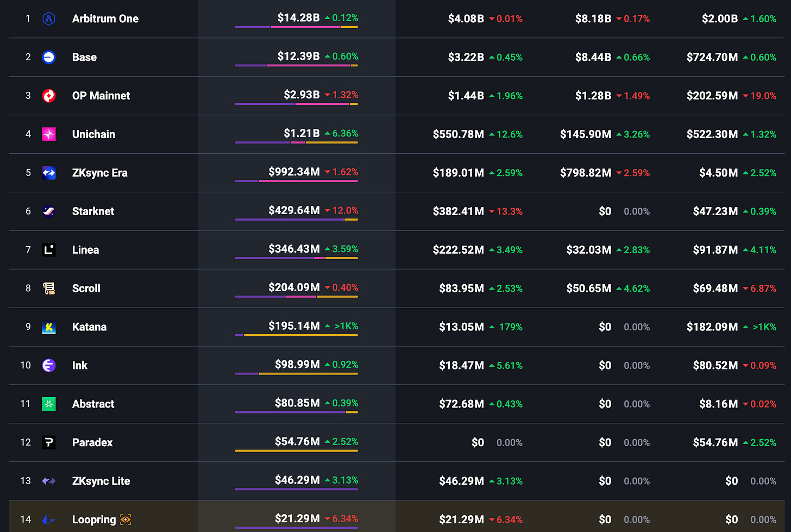Select the $204.09M Scroll total
Screen dimensions: 791x532
pyautogui.click(x=294, y=288)
